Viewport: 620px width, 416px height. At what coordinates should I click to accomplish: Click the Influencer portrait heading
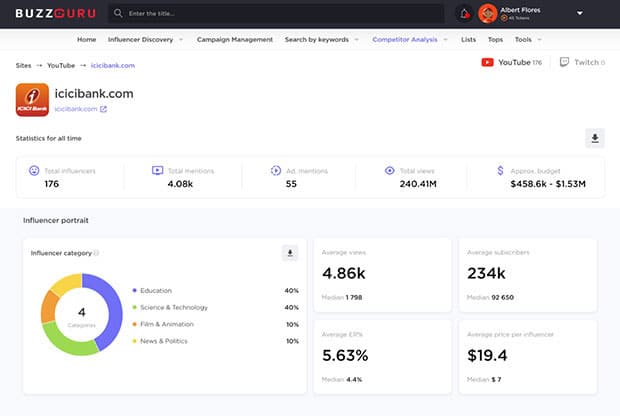tap(56, 220)
